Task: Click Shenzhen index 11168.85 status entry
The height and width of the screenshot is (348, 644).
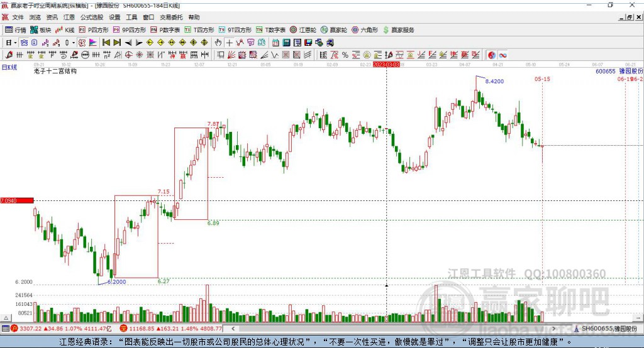Action: click(171, 329)
